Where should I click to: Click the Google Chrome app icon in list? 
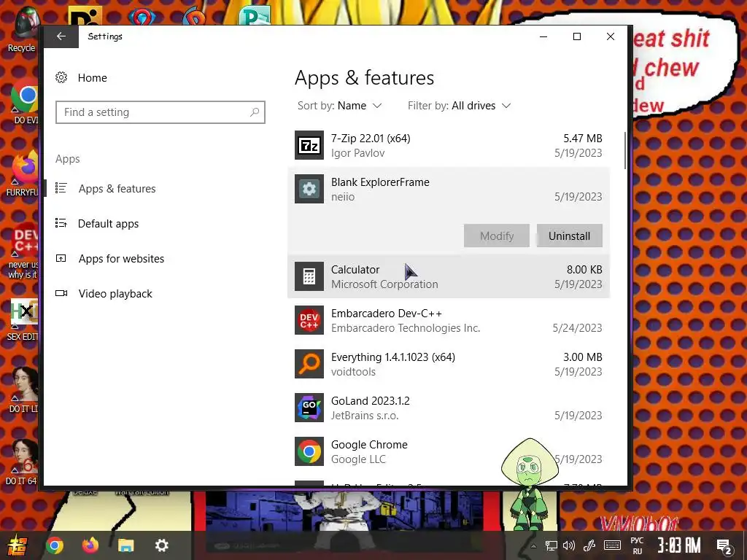309,452
